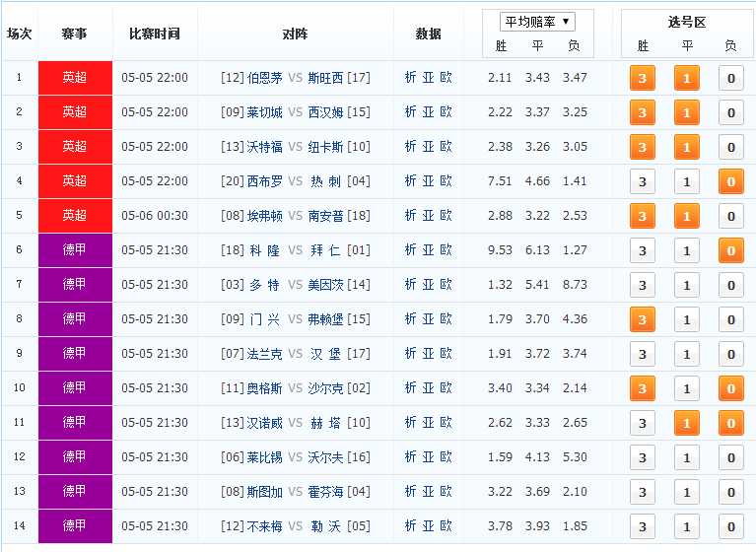Select the 比赛时间 column header

(x=155, y=34)
